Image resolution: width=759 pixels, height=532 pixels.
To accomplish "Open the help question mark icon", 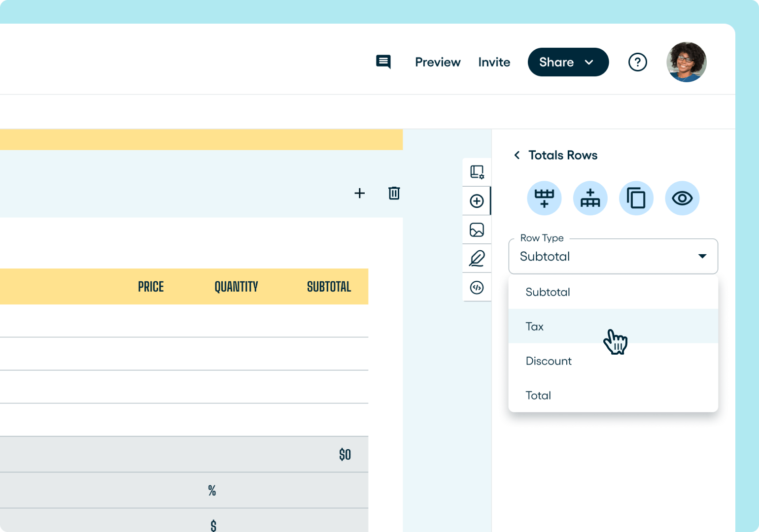I will pos(638,62).
